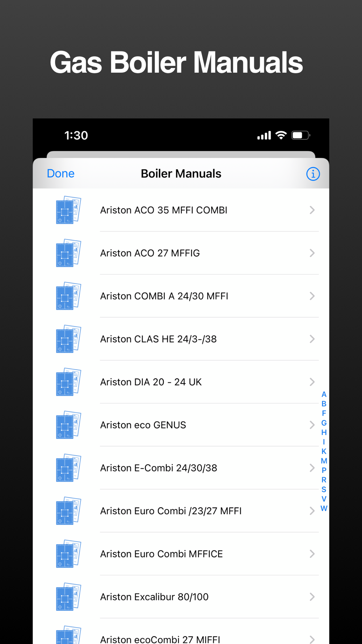Open chevron for Ariston DIA 20 - 24 UK
Screen dimensions: 362x644
pos(312,382)
